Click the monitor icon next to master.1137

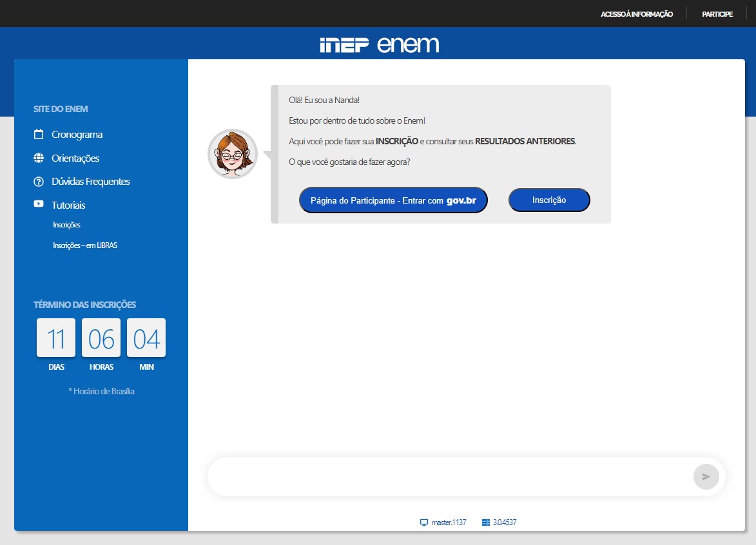click(x=423, y=522)
